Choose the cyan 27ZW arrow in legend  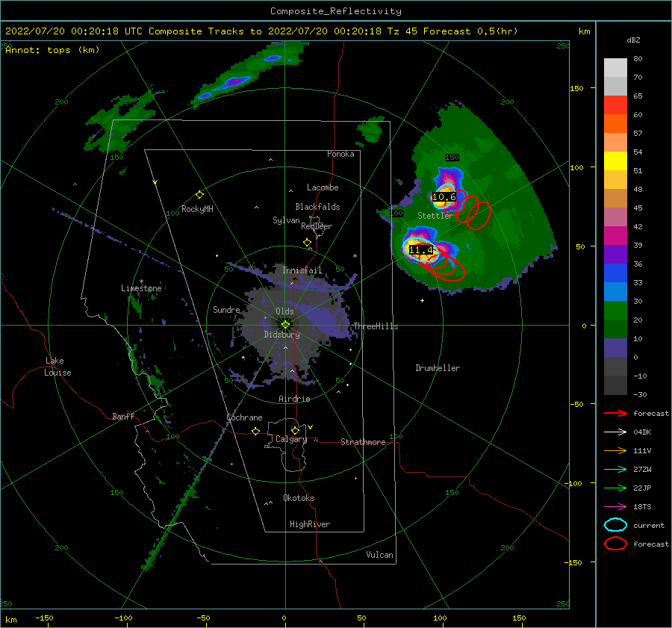point(615,470)
